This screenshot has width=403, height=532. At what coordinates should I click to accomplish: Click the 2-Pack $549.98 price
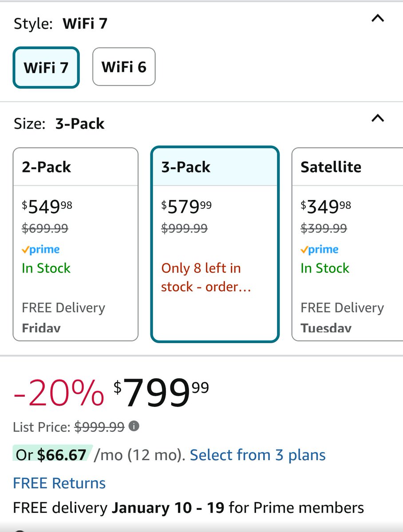pyautogui.click(x=47, y=206)
